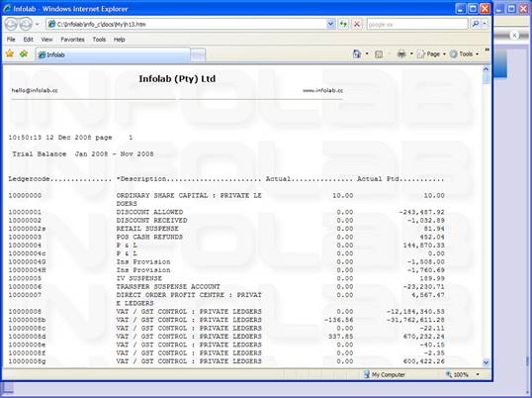Click the www.infolab.cc website text

point(322,90)
